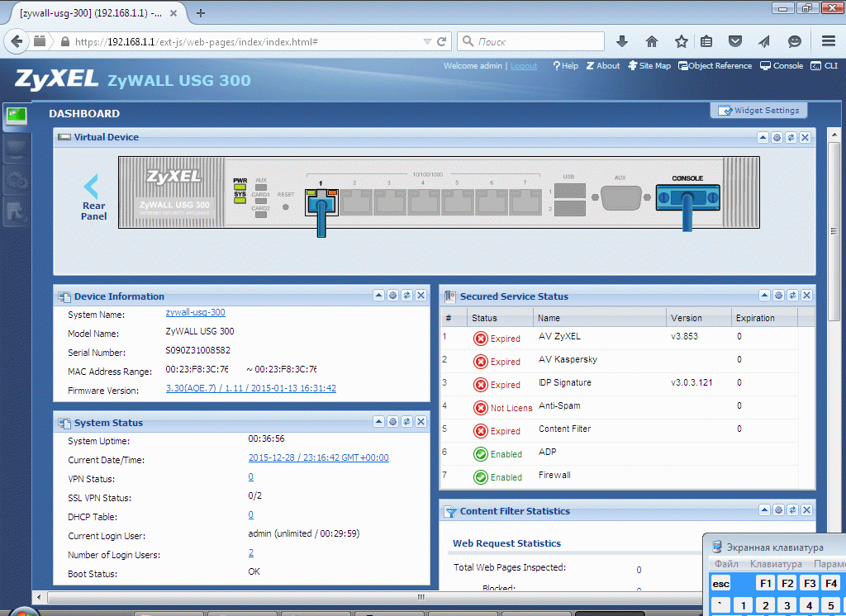Launch the Console

pyautogui.click(x=782, y=66)
